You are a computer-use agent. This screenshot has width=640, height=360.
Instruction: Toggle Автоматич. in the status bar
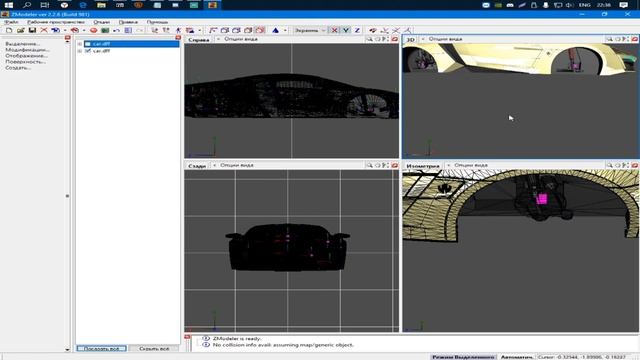517,357
